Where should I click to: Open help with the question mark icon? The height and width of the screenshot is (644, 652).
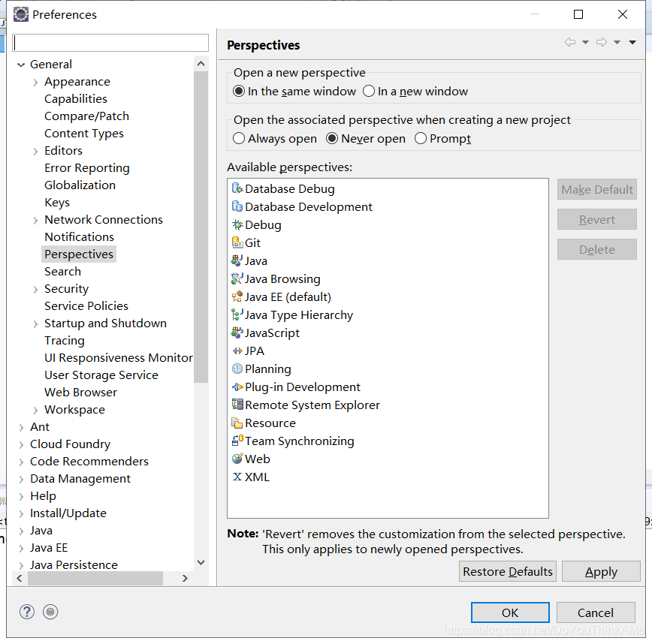(27, 612)
